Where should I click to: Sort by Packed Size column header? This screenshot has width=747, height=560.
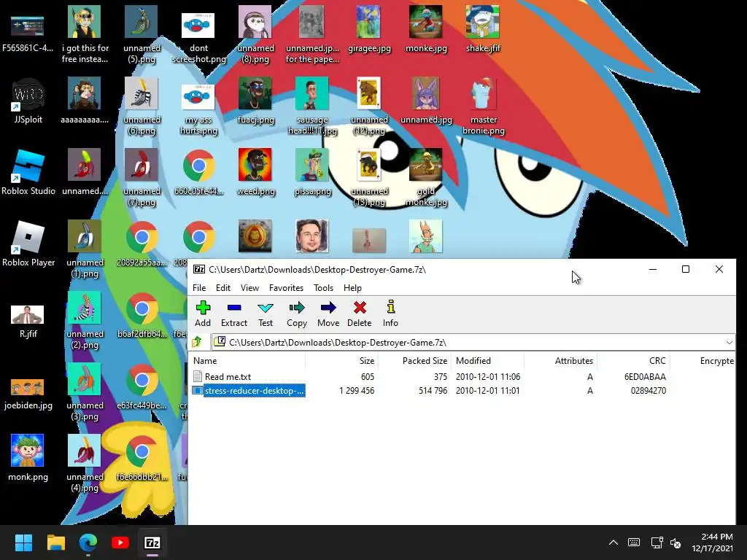click(414, 361)
